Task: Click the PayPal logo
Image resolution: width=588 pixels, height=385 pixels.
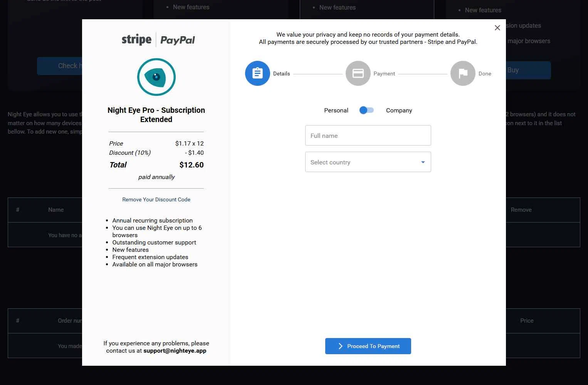Action: coord(177,40)
